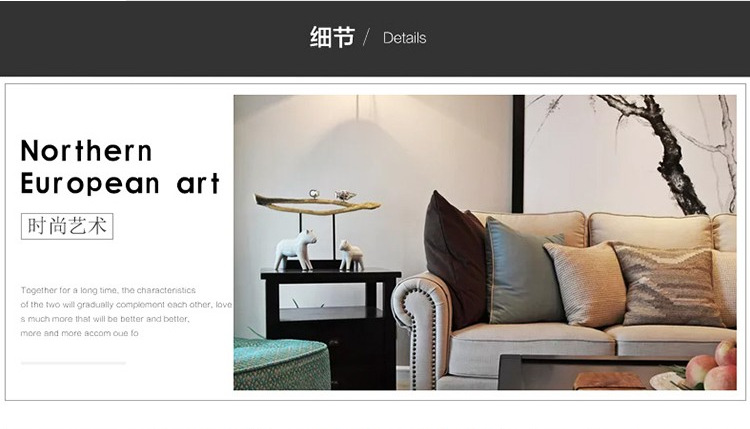Image resolution: width=750 pixels, height=429 pixels.
Task: Click the blue-gray silk cushion
Action: 523,271
